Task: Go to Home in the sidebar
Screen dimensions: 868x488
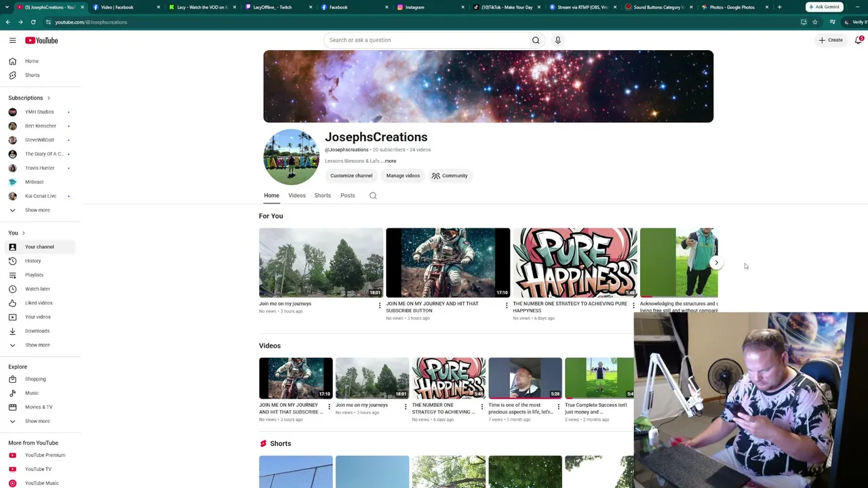Action: click(39, 61)
